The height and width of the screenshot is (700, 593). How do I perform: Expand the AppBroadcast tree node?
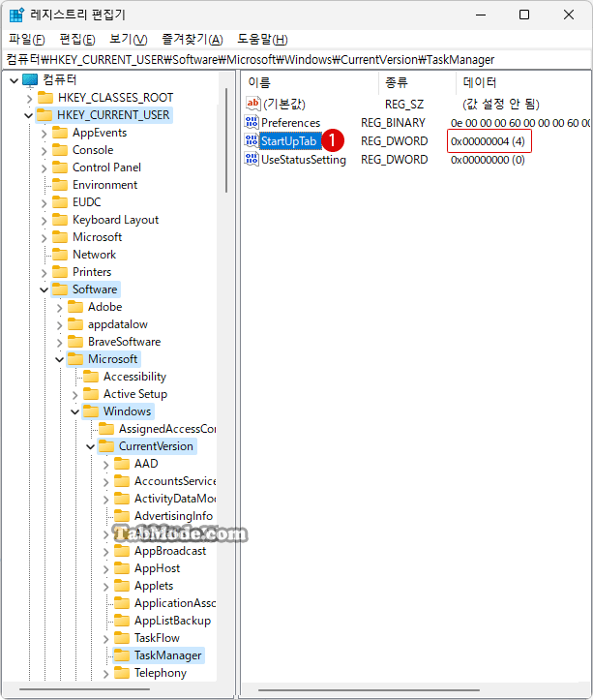coord(106,552)
